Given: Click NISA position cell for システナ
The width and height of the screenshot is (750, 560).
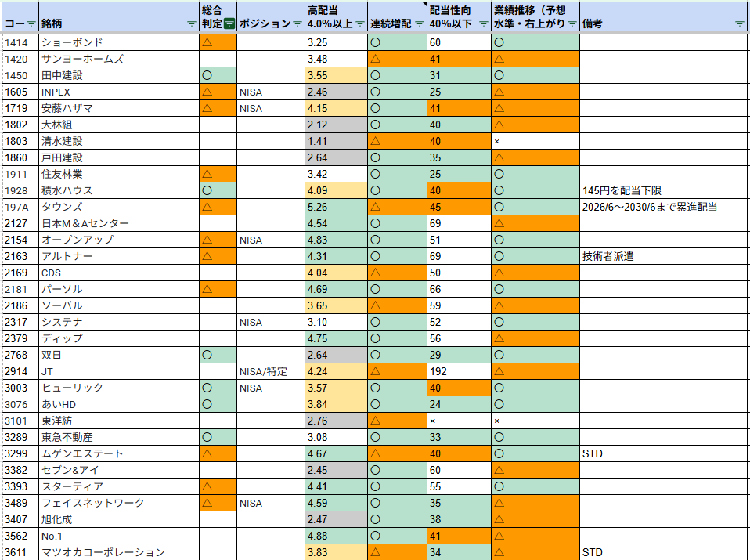Looking at the screenshot, I should pos(271,322).
